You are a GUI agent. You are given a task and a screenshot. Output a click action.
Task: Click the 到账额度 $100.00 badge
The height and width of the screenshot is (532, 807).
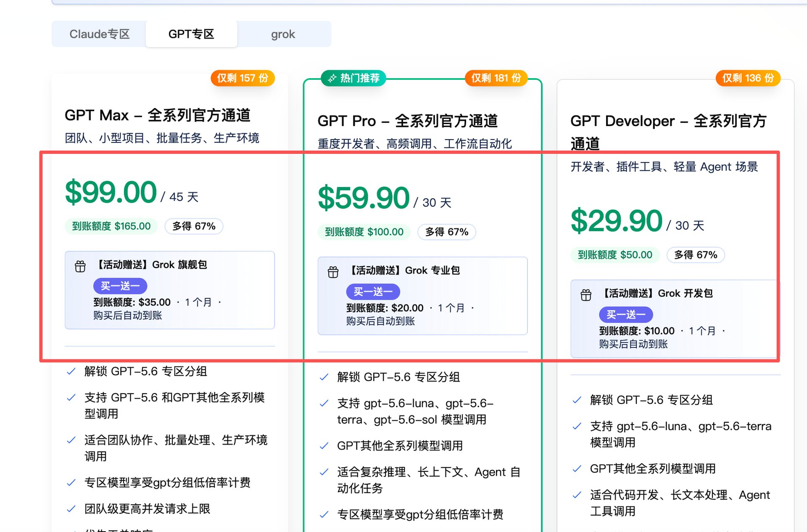click(364, 232)
